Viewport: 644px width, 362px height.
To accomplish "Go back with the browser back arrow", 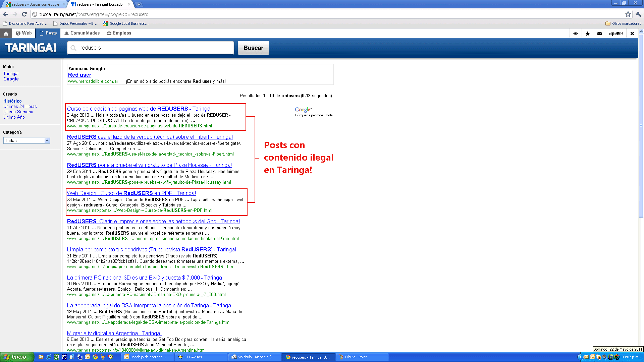I will point(5,14).
